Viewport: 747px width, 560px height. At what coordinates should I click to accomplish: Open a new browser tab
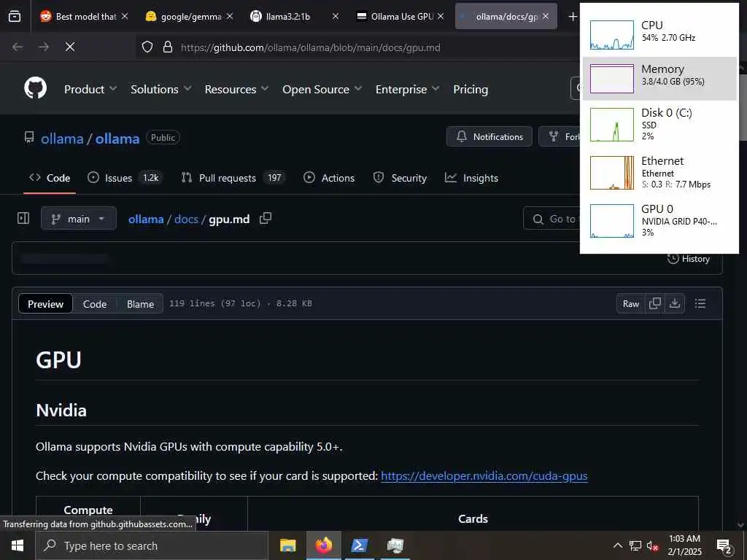[572, 17]
